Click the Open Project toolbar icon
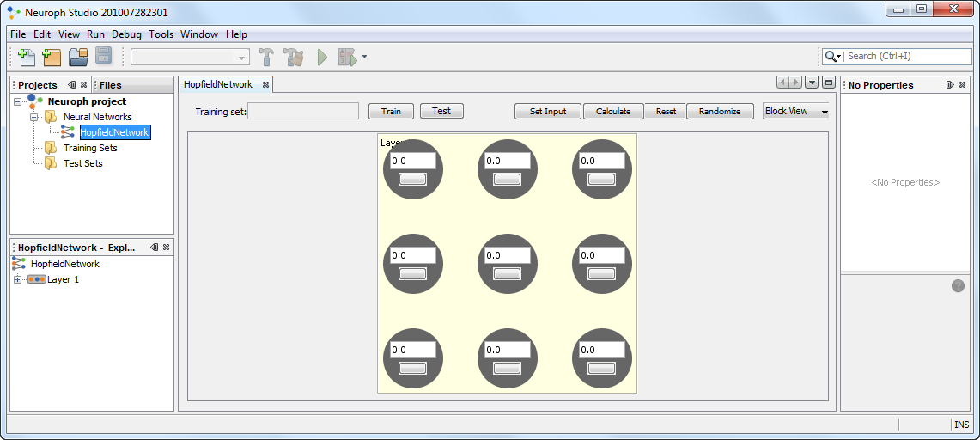This screenshot has height=440, width=980. tap(78, 57)
